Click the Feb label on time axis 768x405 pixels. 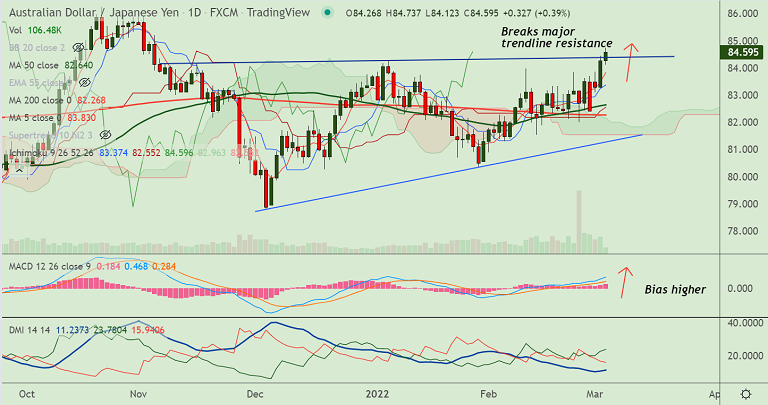tap(488, 394)
